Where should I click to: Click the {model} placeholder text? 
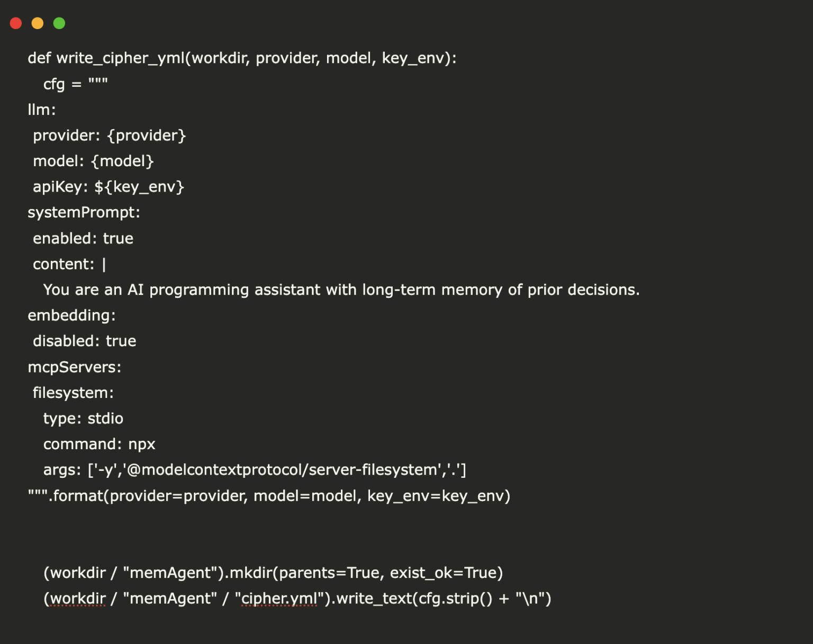pyautogui.click(x=122, y=161)
